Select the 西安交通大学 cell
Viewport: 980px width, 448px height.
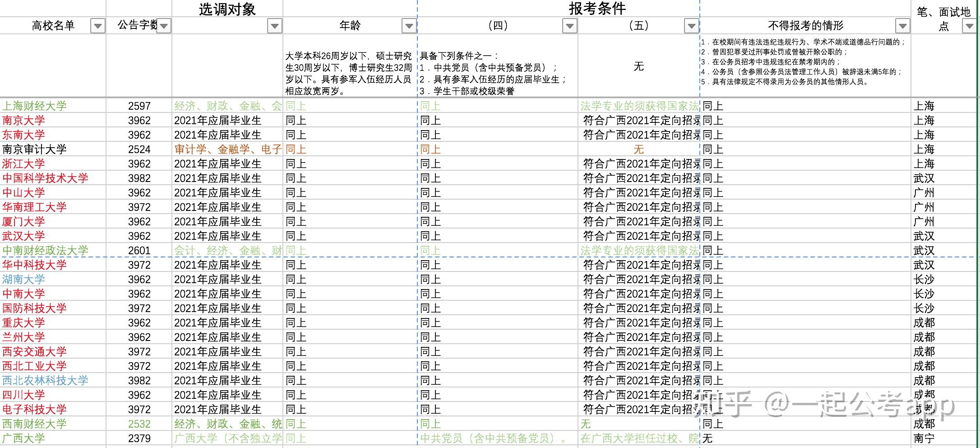point(53,352)
